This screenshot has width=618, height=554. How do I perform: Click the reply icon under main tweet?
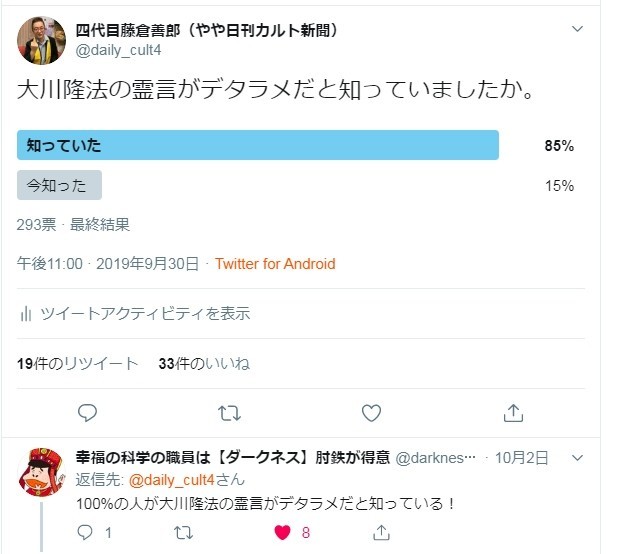pyautogui.click(x=88, y=412)
